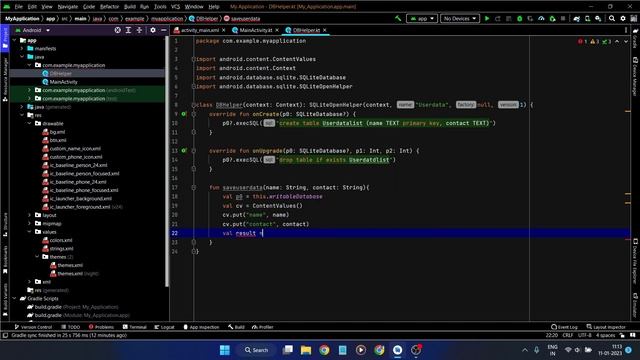Image resolution: width=640 pixels, height=360 pixels.
Task: Open File Explorer from the taskbar
Action: point(306,350)
